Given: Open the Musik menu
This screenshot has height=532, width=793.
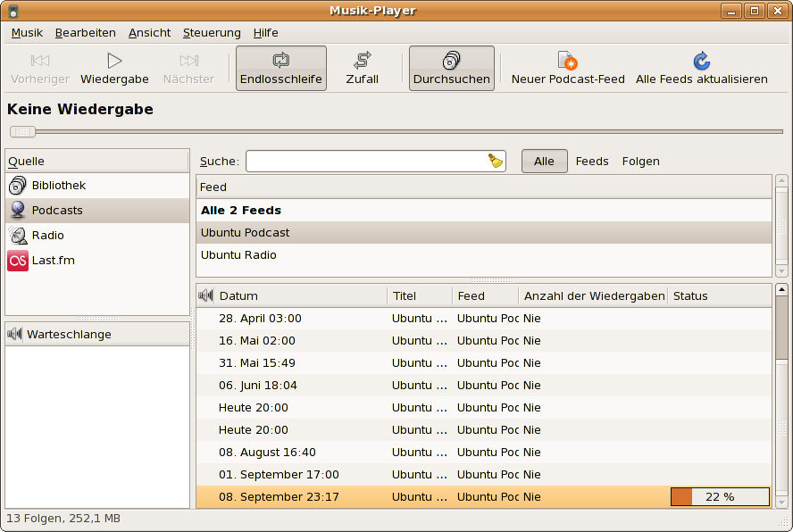Looking at the screenshot, I should [x=27, y=32].
